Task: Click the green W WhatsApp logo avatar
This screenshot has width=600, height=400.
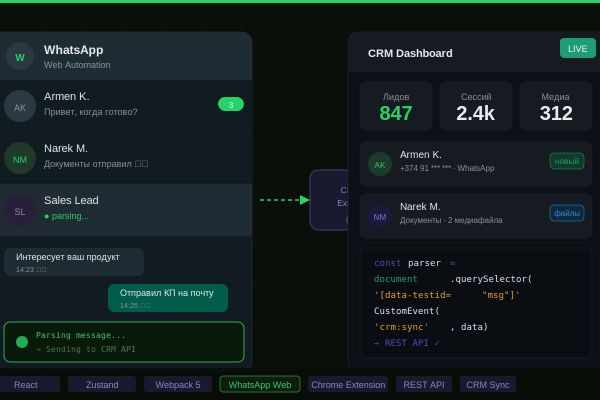Action: (x=20, y=57)
